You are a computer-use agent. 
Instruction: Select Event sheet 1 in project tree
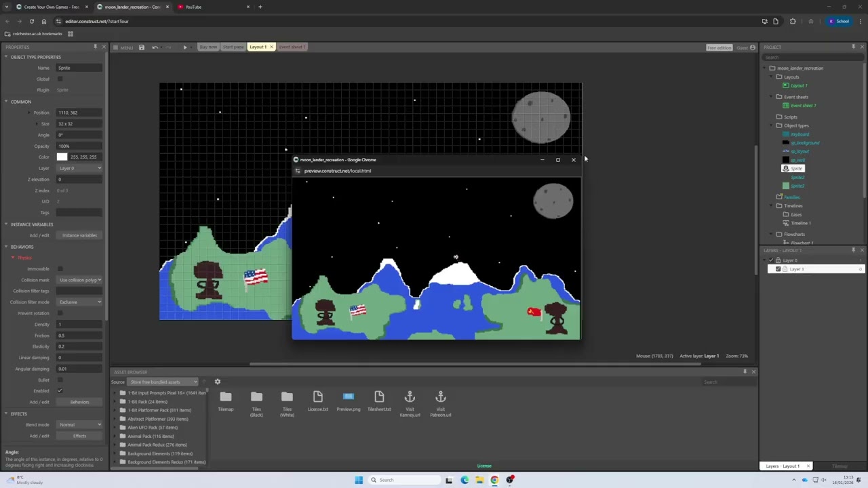(x=803, y=105)
